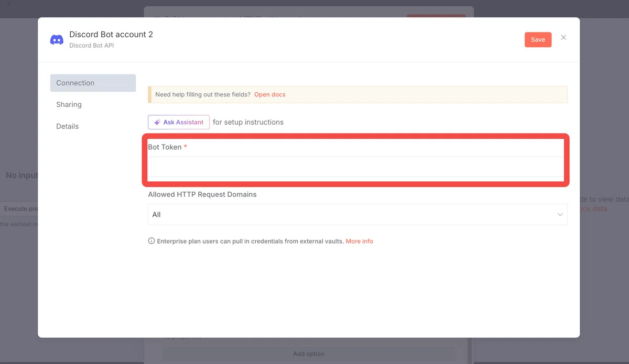Click the Ask Assistant button
This screenshot has height=364, width=629.
click(x=179, y=122)
